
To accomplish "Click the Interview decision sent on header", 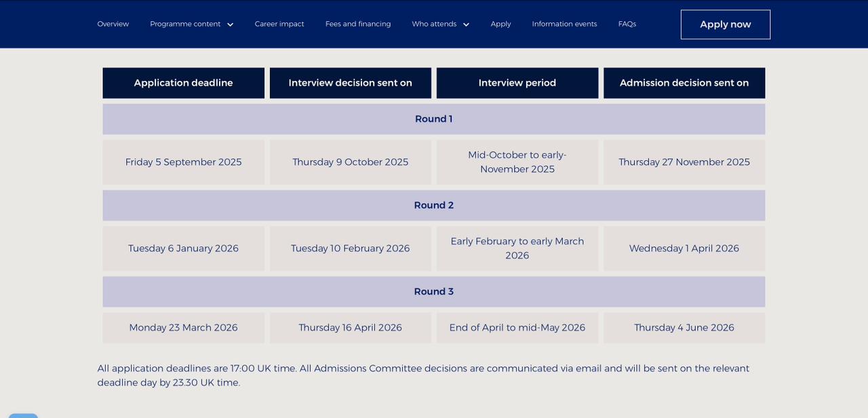I will coord(350,83).
